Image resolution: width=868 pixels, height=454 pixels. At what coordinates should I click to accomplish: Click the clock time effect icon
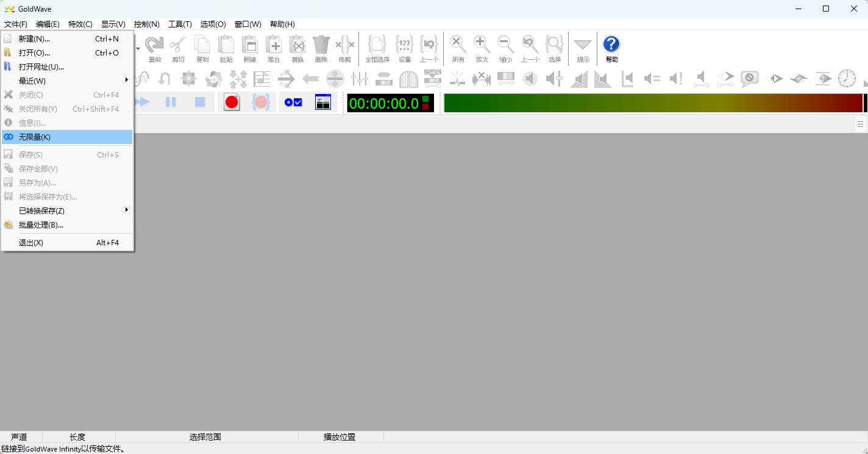[x=847, y=79]
